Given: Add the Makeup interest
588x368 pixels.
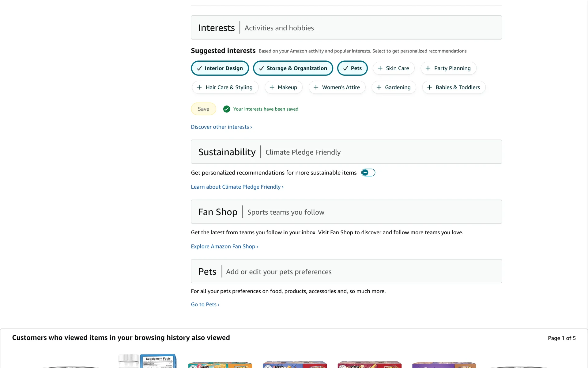Looking at the screenshot, I should pos(283,87).
